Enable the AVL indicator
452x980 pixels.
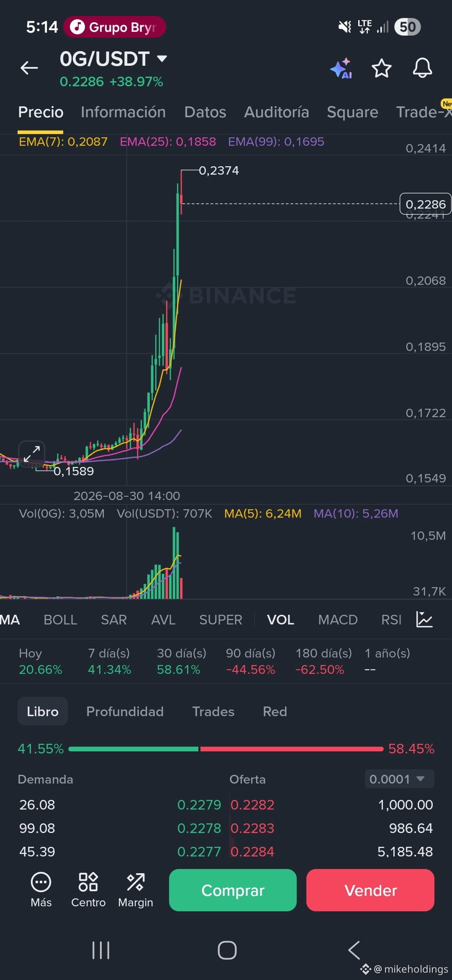(x=163, y=620)
